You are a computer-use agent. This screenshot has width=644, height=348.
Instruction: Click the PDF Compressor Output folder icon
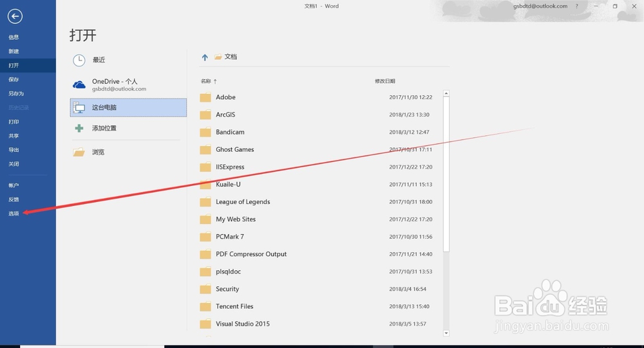click(x=205, y=255)
